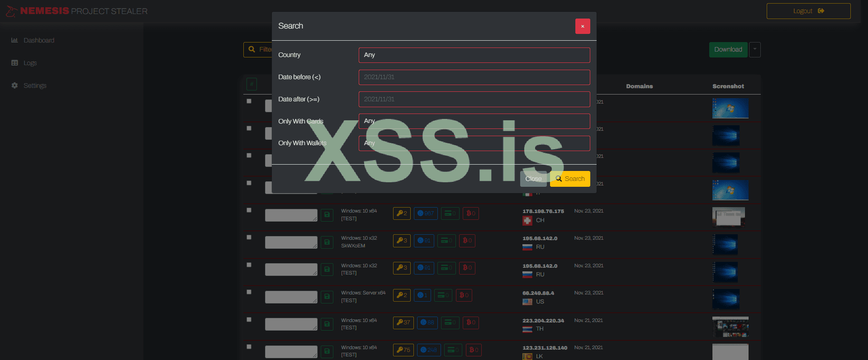The height and width of the screenshot is (360, 868).
Task: Click the note text area in the US row
Action: (x=291, y=297)
